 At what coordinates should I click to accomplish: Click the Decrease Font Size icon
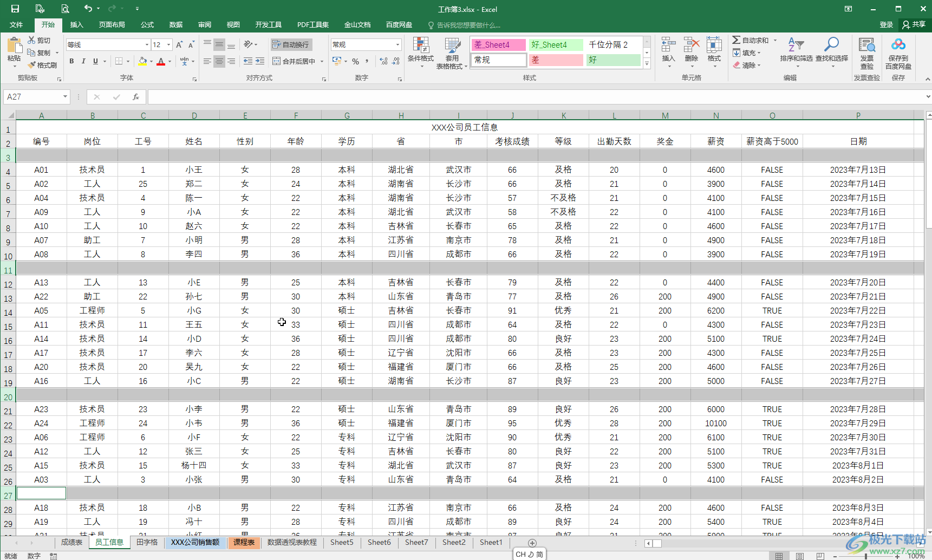191,44
